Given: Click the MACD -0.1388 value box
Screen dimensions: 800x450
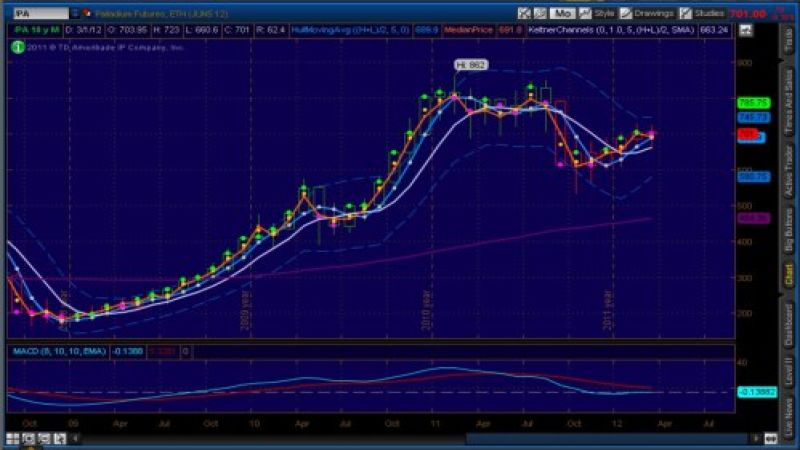Looking at the screenshot, I should 128,352.
